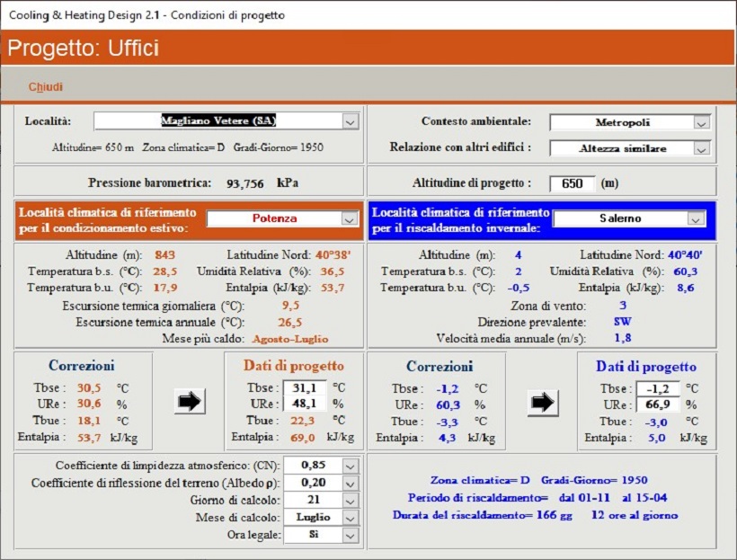Click the winter corrections Tbue value -3,3
737x560 pixels.
click(447, 422)
